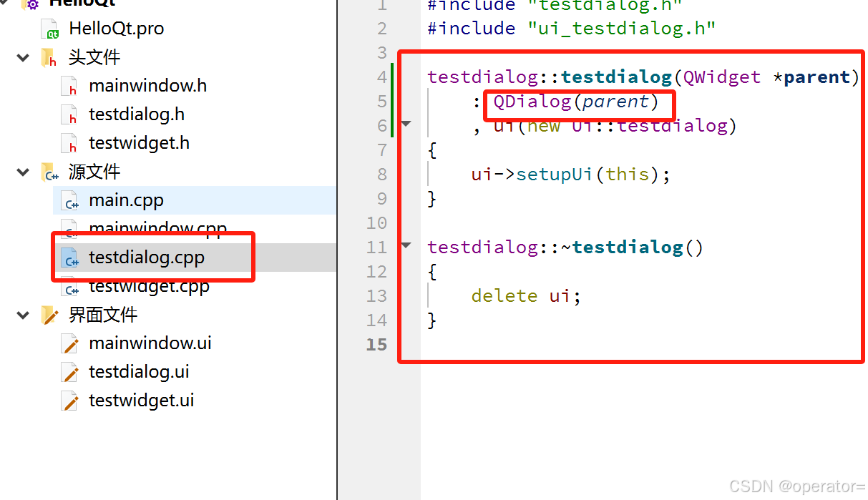Click the header icon of testwidget.h
Screen dimensions: 868x500
coord(69,144)
